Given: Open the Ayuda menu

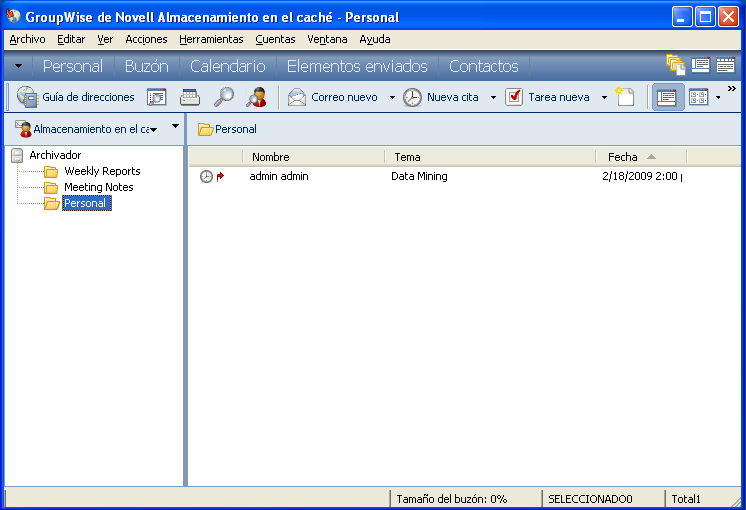Looking at the screenshot, I should point(375,39).
